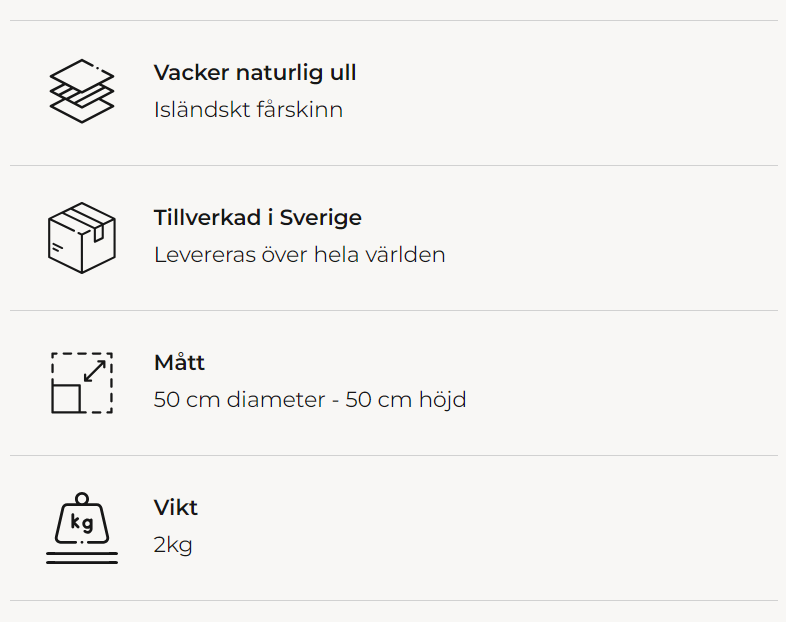Click the double base lines under weight icon
This screenshot has width=786, height=622.
(82, 558)
